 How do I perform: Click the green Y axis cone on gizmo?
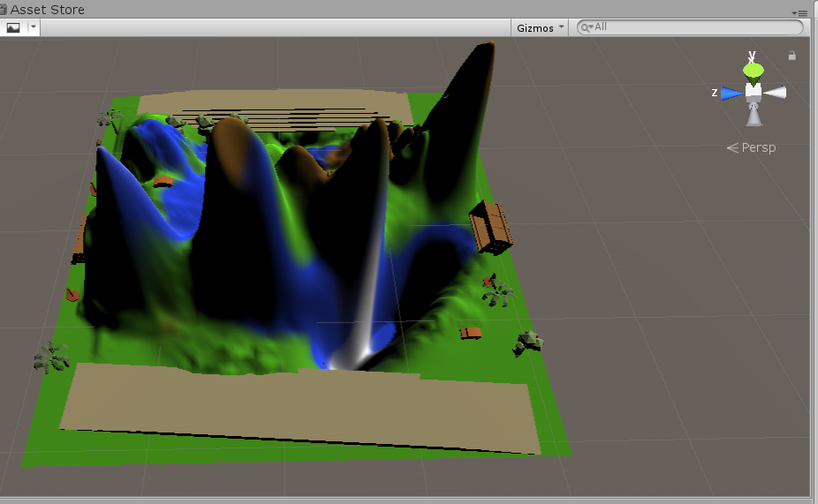(753, 73)
